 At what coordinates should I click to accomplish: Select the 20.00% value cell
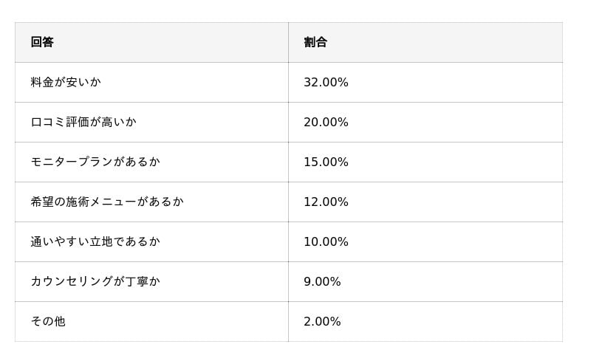326,122
